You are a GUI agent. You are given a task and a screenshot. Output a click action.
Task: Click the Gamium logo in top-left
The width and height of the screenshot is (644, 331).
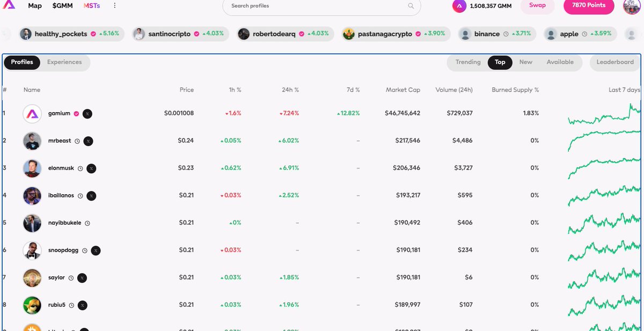point(9,4)
